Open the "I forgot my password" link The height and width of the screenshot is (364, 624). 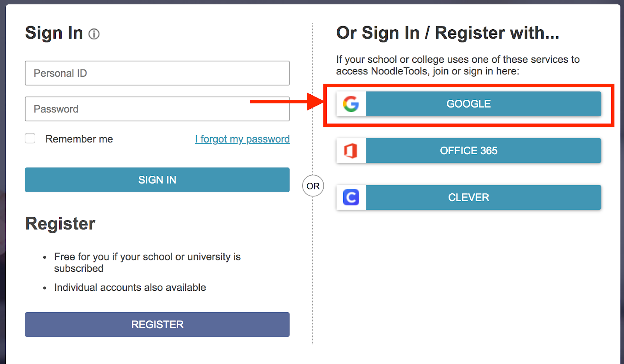(242, 139)
